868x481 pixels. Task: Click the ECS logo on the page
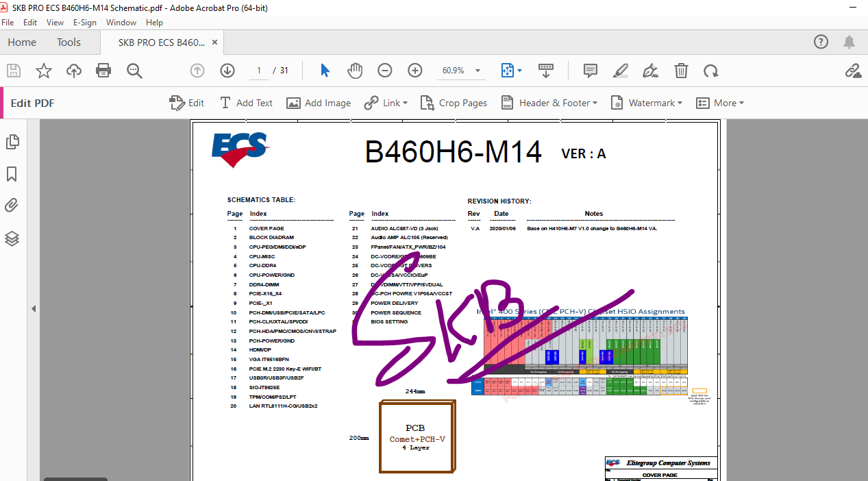(x=239, y=149)
